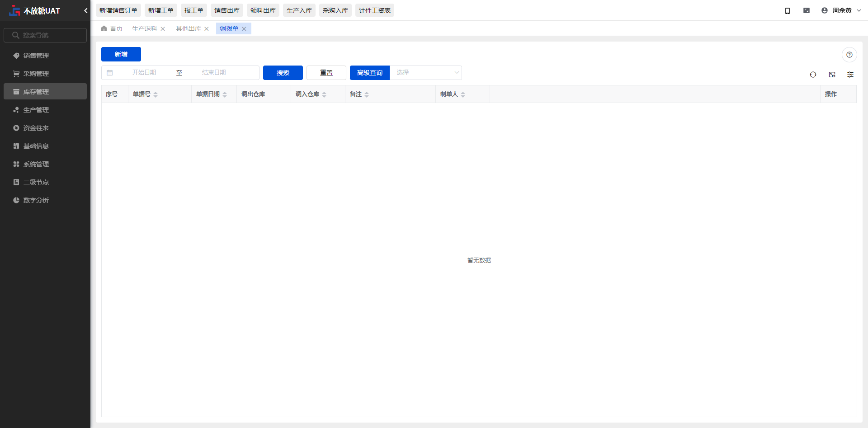Viewport: 868px width, 428px height.
Task: Open the help question mark icon
Action: [849, 55]
